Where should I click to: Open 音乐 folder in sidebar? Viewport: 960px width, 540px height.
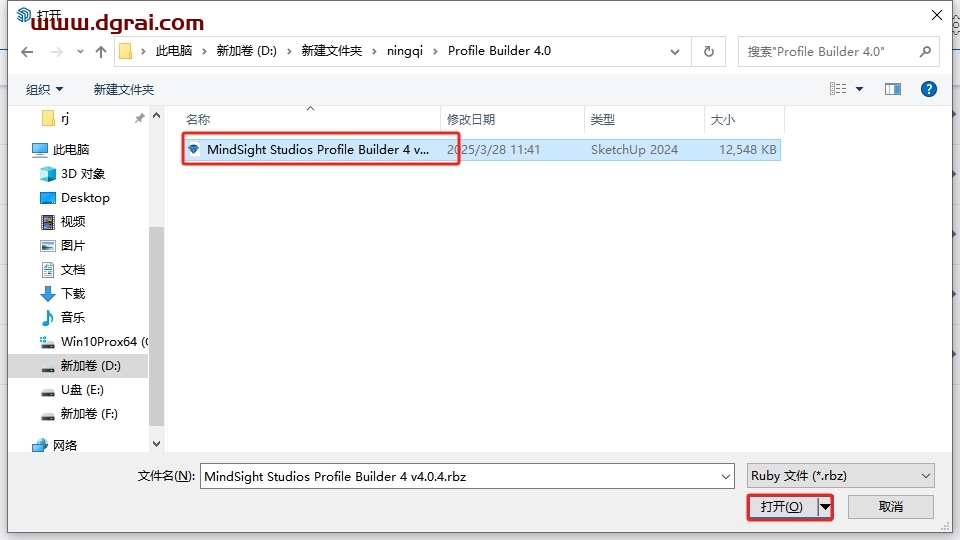pyautogui.click(x=73, y=318)
